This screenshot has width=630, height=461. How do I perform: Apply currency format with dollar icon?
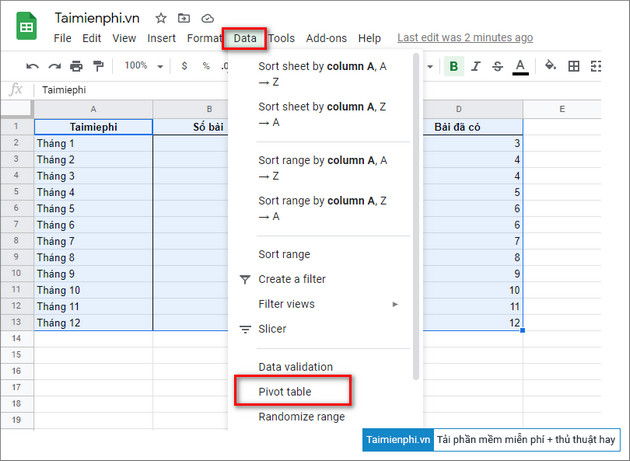(184, 66)
